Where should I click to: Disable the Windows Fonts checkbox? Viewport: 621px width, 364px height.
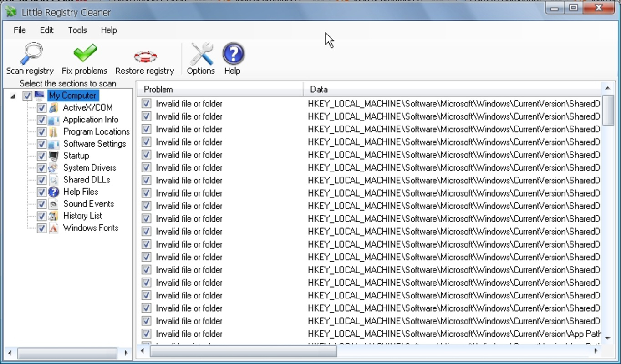tap(41, 228)
